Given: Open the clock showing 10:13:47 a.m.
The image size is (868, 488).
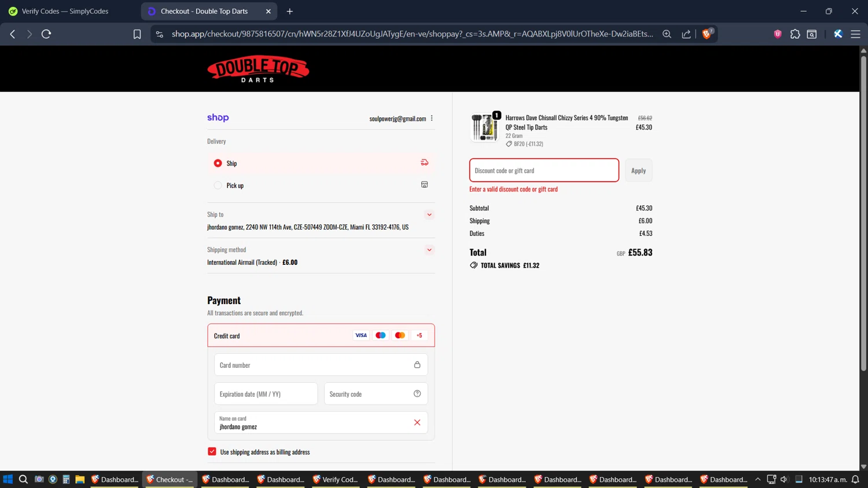Looking at the screenshot, I should (828, 479).
